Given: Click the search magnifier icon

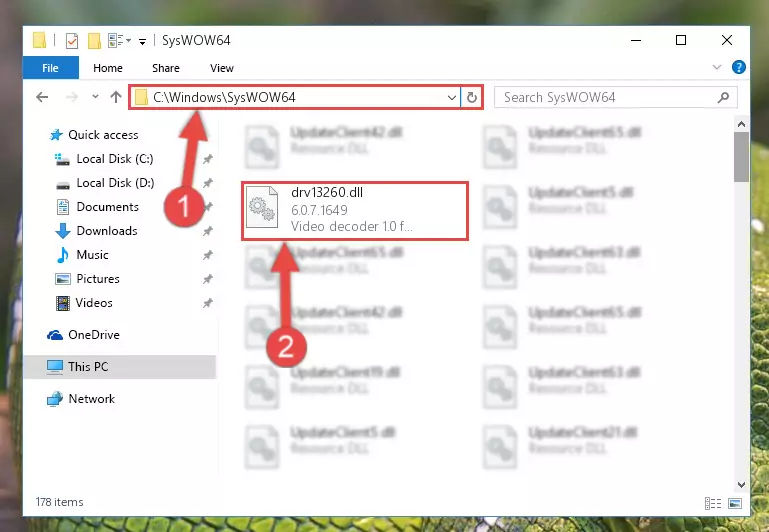Looking at the screenshot, I should (x=723, y=97).
